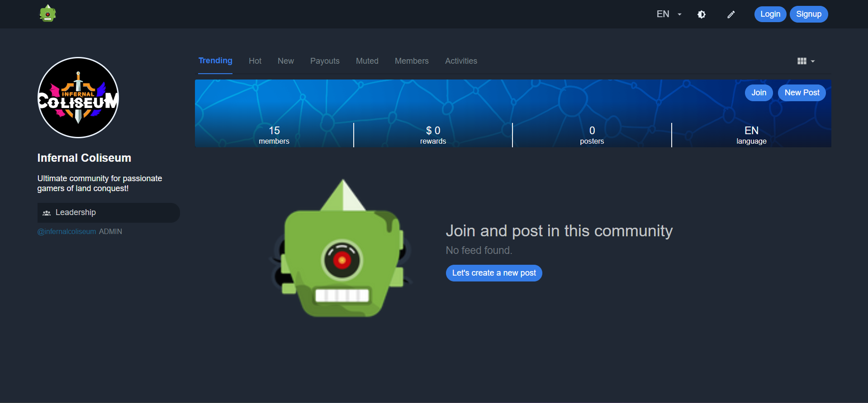Open the EN language dropdown
This screenshot has height=403, width=868.
click(669, 14)
